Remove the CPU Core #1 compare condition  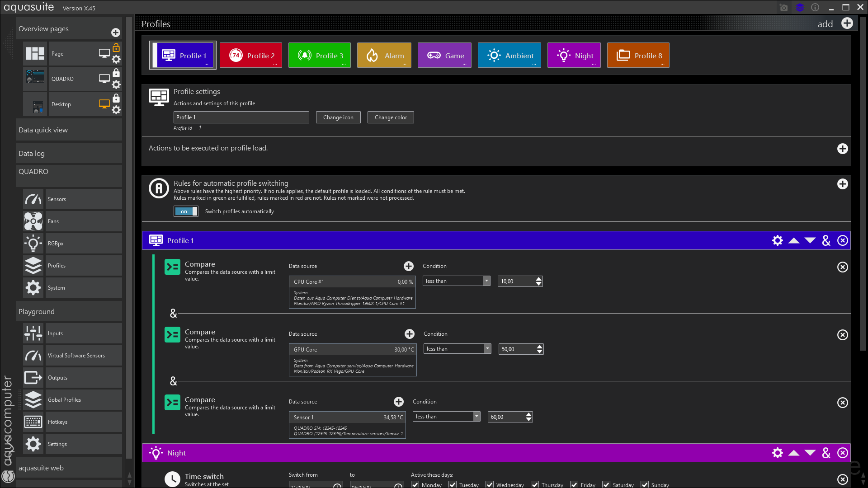coord(842,267)
